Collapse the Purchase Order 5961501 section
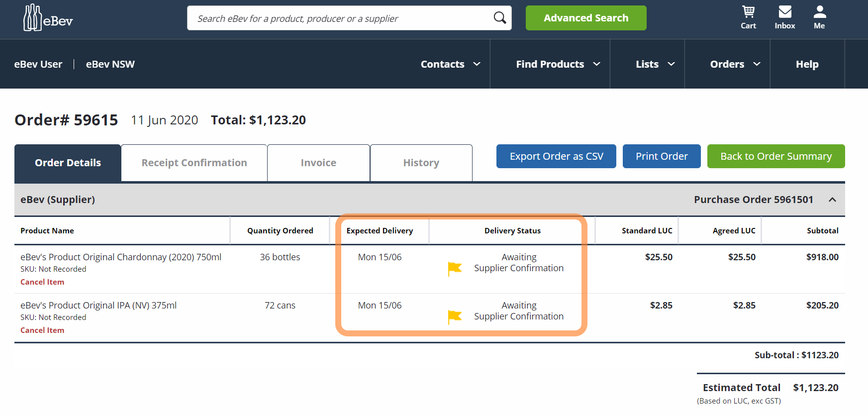Screen dimensions: 868x416 (832, 200)
